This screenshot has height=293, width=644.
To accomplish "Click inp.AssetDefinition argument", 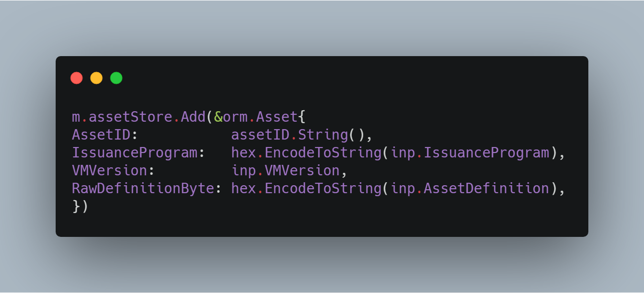I will [x=470, y=188].
